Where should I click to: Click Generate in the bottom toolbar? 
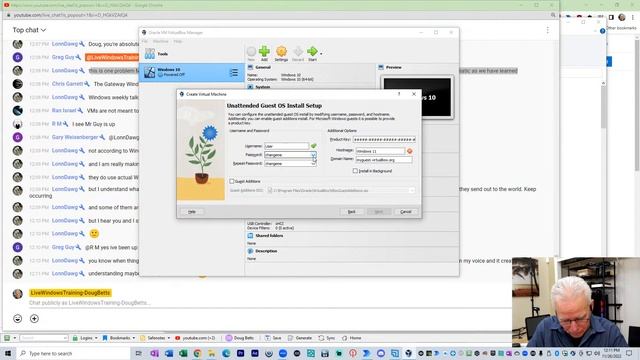(x=300, y=338)
